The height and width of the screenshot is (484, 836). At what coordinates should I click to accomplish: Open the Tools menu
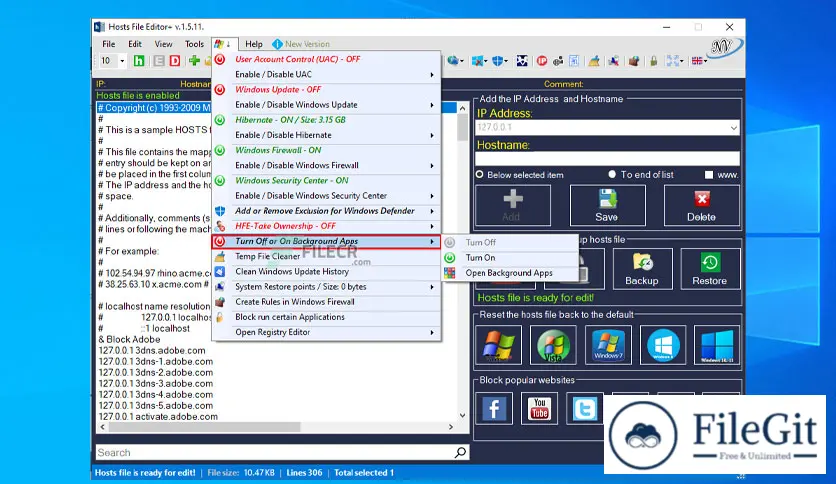(x=194, y=44)
